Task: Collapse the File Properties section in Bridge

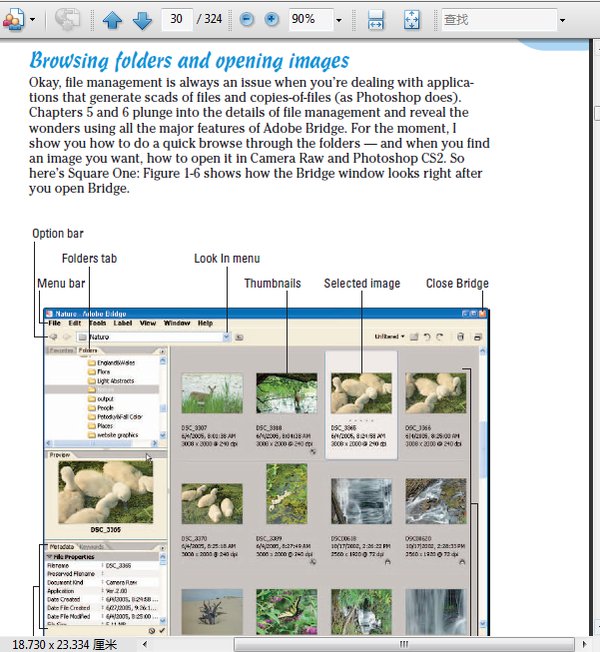Action: [x=49, y=556]
